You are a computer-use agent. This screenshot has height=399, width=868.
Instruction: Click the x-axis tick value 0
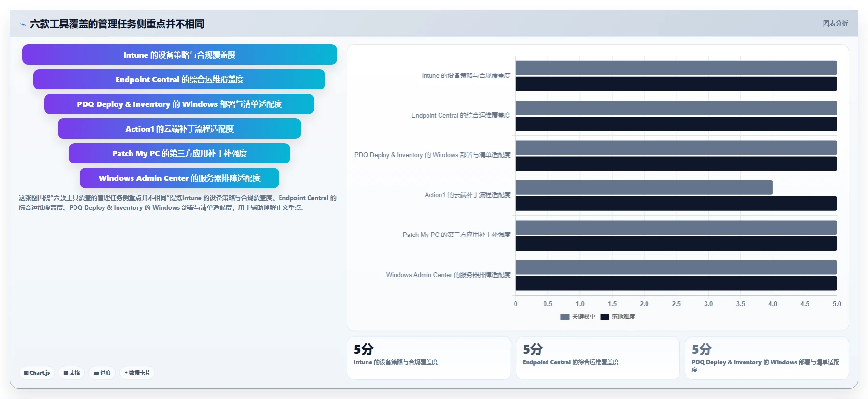[515, 304]
